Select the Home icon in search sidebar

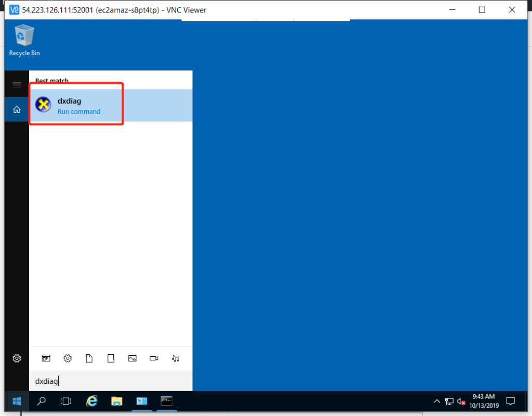[17, 110]
